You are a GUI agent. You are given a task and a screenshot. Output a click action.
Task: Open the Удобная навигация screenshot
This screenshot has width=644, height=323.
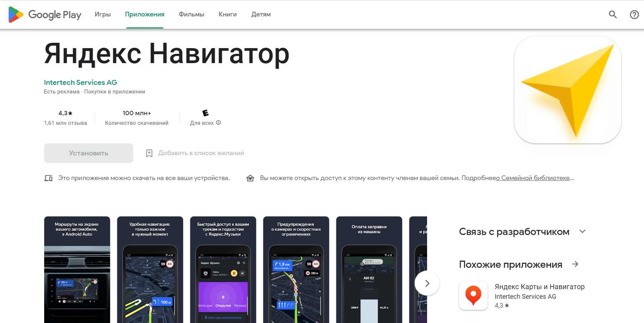(x=150, y=270)
